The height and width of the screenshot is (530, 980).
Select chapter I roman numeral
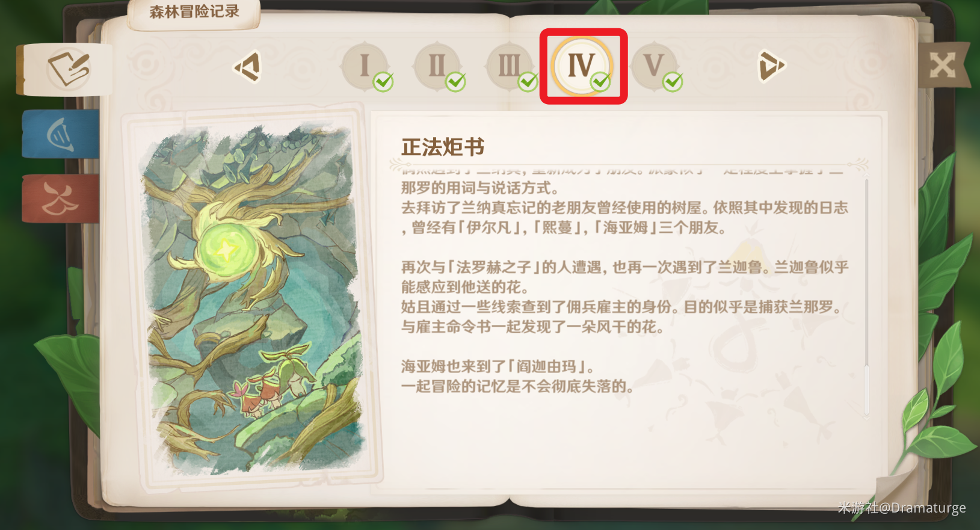tap(365, 65)
